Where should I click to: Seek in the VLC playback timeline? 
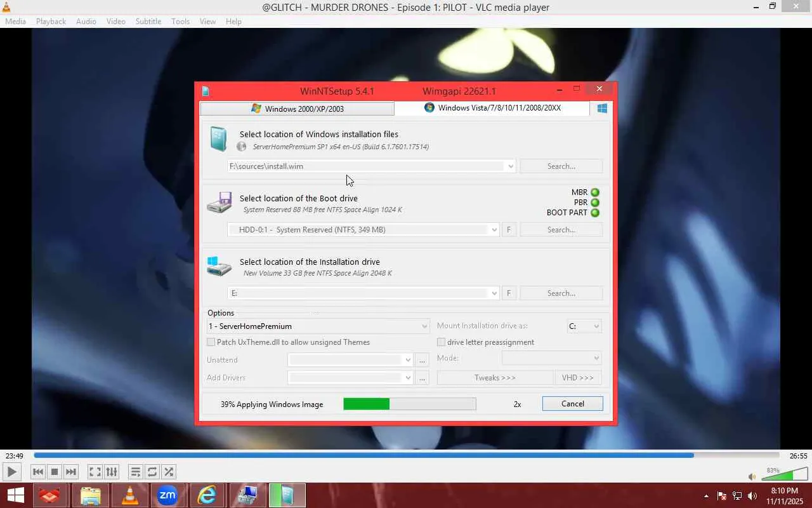(x=406, y=455)
